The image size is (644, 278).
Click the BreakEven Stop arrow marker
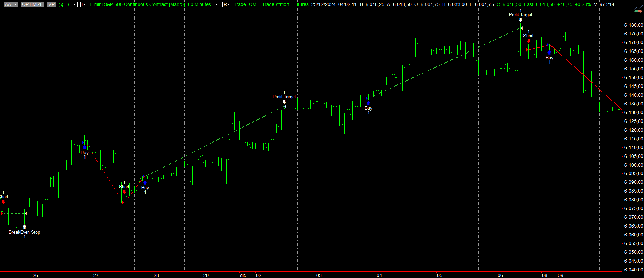(24, 227)
